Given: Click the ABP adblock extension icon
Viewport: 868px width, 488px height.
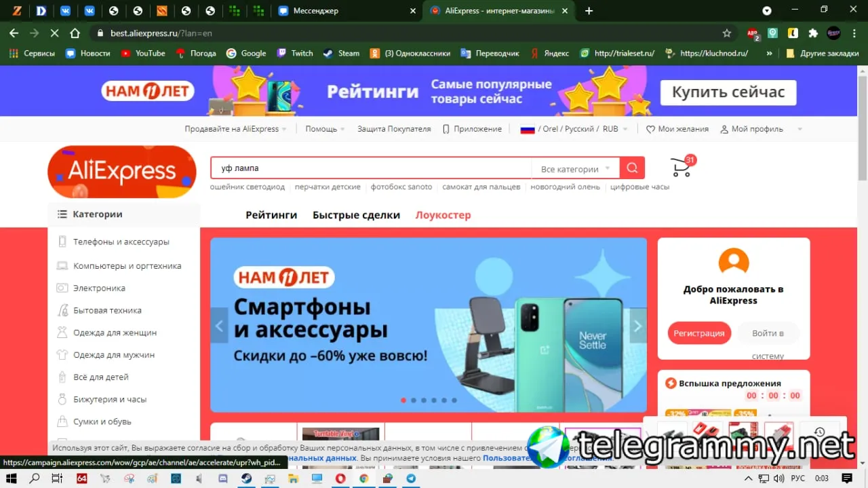Looking at the screenshot, I should (753, 33).
